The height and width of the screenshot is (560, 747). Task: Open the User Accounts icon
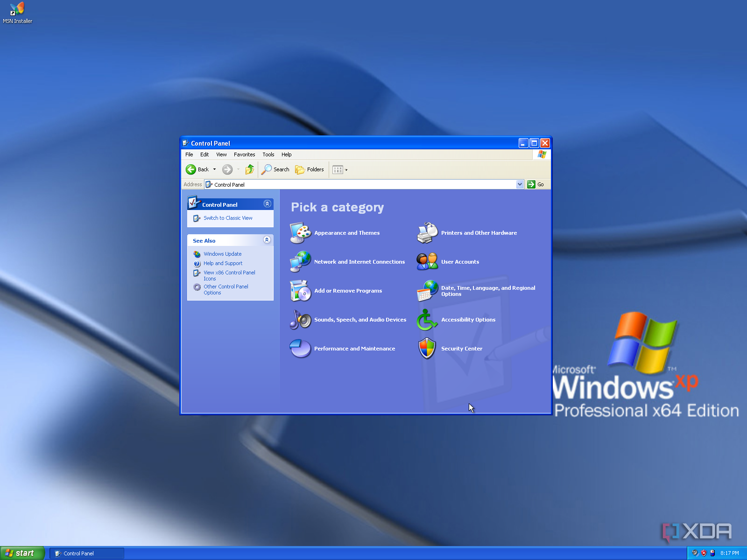pos(427,262)
